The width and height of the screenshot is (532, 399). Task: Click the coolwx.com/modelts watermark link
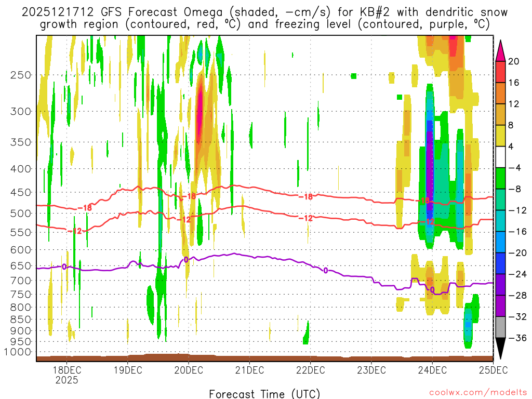pos(478,393)
